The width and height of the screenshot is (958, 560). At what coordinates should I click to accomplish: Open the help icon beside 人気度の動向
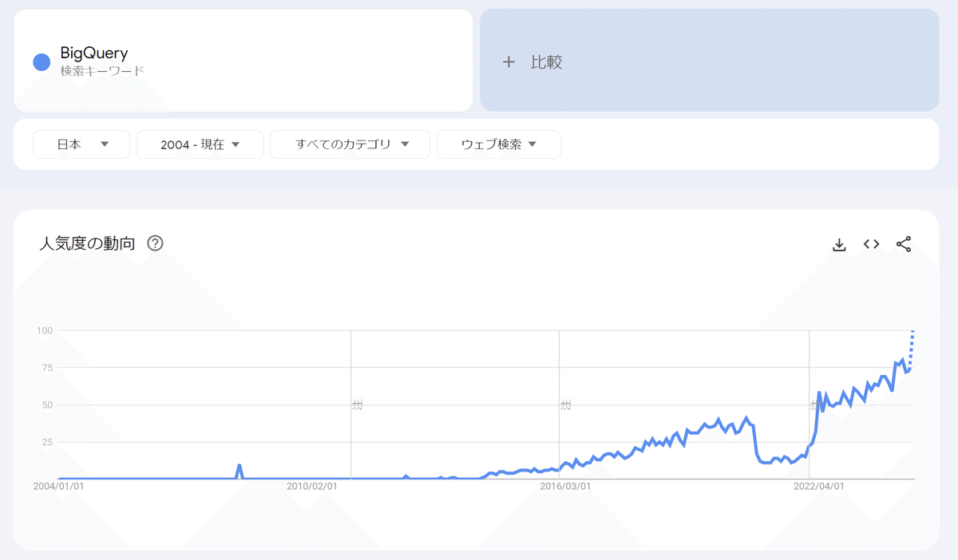(156, 243)
